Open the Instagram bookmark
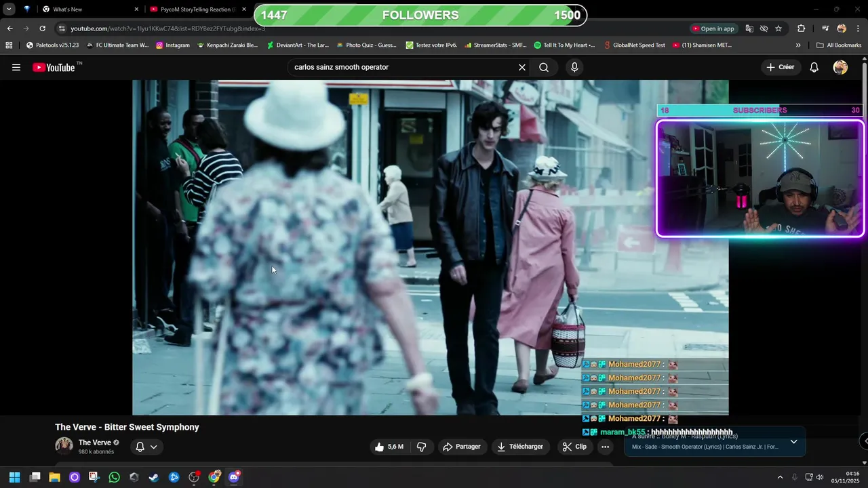 coord(173,45)
